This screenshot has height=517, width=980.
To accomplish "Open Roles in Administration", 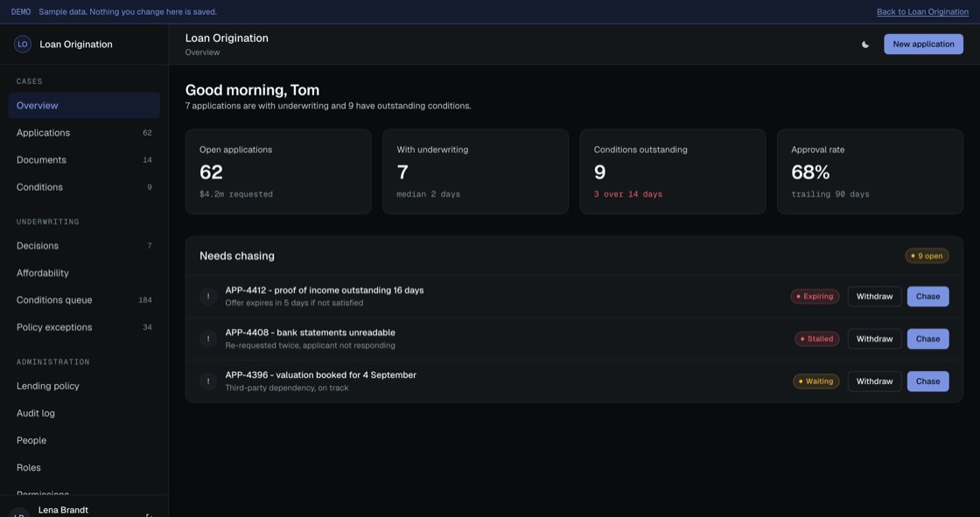I will pyautogui.click(x=84, y=468).
